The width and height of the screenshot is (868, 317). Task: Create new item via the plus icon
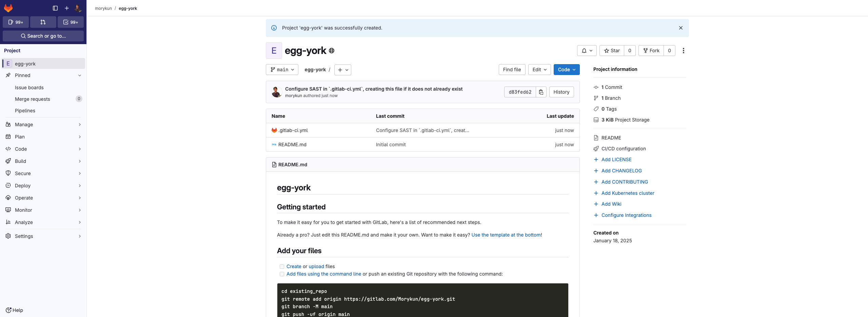tap(66, 8)
